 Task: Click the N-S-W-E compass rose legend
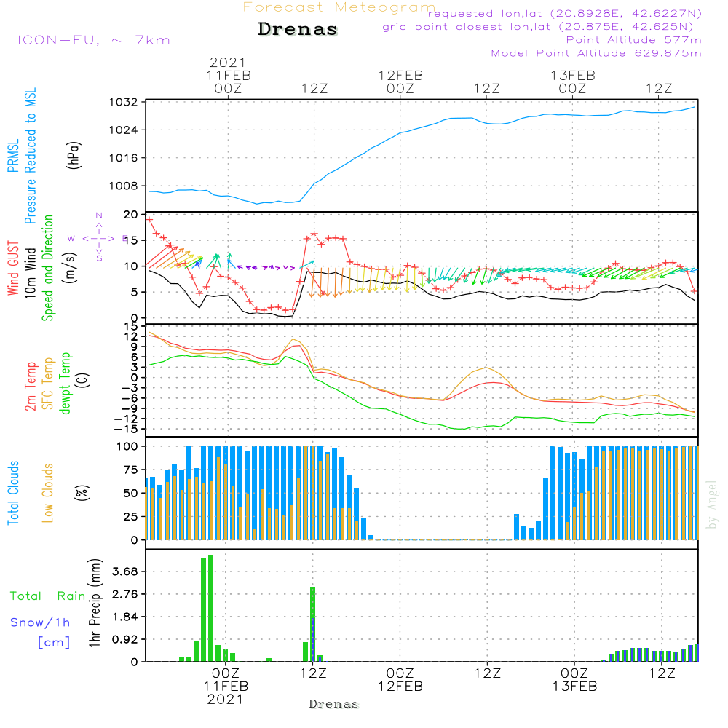98,238
